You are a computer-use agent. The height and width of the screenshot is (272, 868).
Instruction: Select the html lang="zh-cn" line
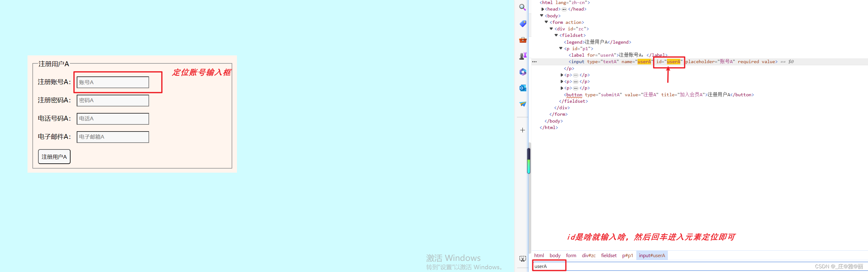[x=565, y=3]
